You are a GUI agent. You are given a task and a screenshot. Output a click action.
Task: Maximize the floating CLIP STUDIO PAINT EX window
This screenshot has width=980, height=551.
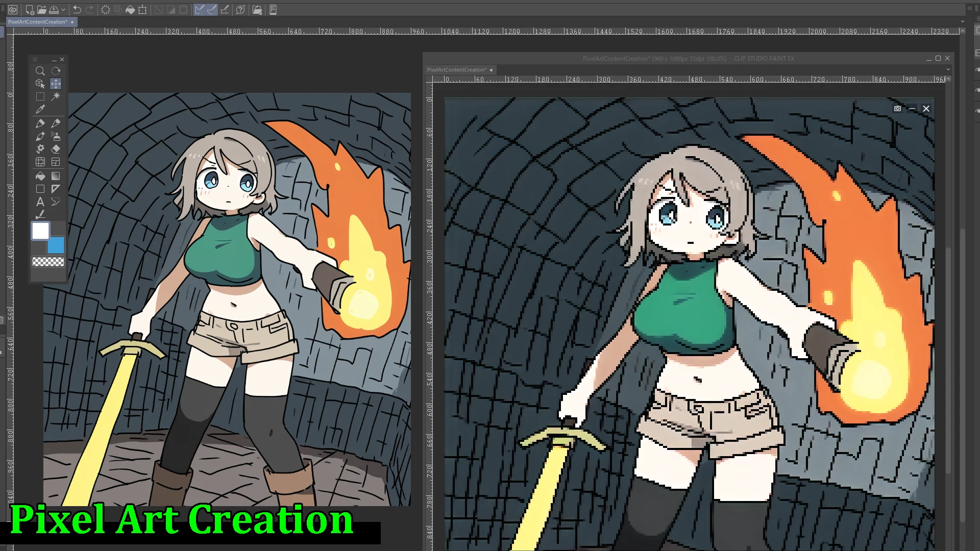(x=938, y=59)
